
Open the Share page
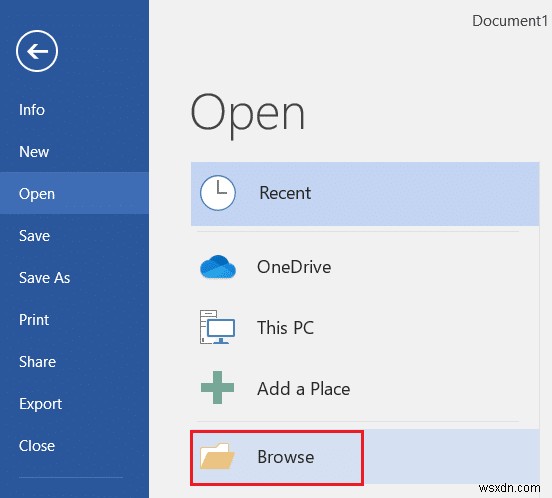tap(74, 361)
